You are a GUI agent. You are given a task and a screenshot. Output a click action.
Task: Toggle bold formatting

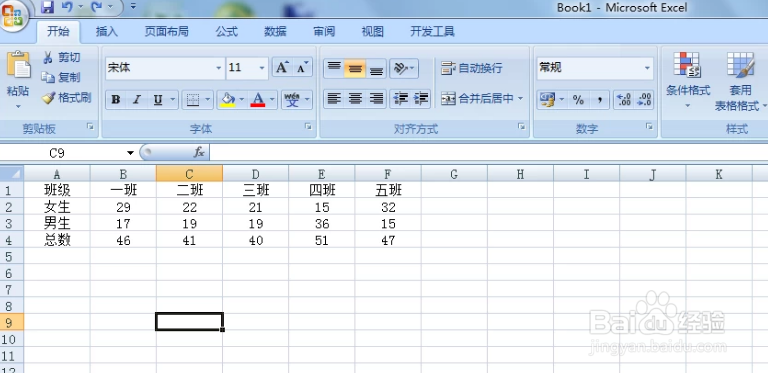pyautogui.click(x=116, y=100)
